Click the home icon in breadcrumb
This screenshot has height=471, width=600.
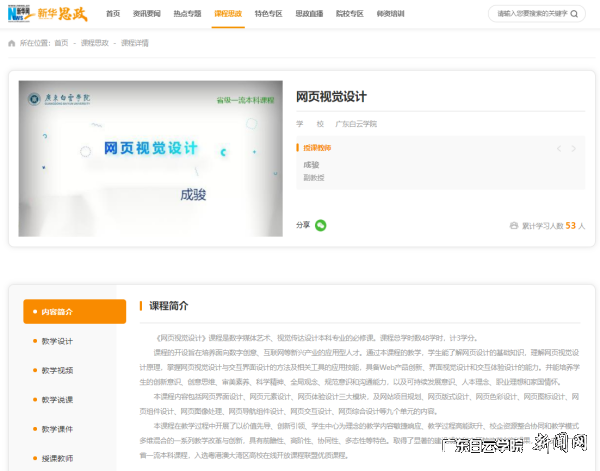coord(12,44)
